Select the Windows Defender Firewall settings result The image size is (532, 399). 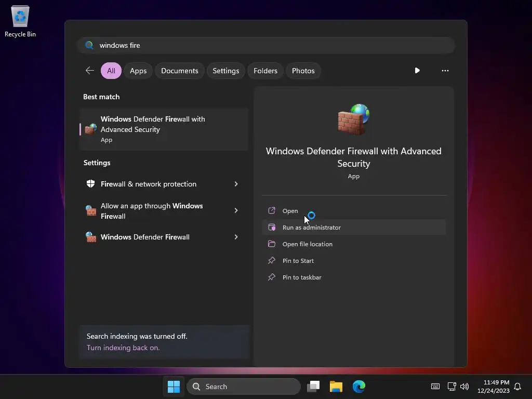tap(164, 237)
